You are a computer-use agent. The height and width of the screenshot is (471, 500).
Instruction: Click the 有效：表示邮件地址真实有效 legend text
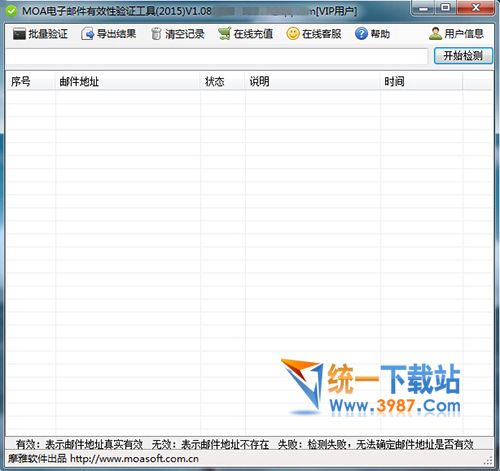tap(79, 444)
